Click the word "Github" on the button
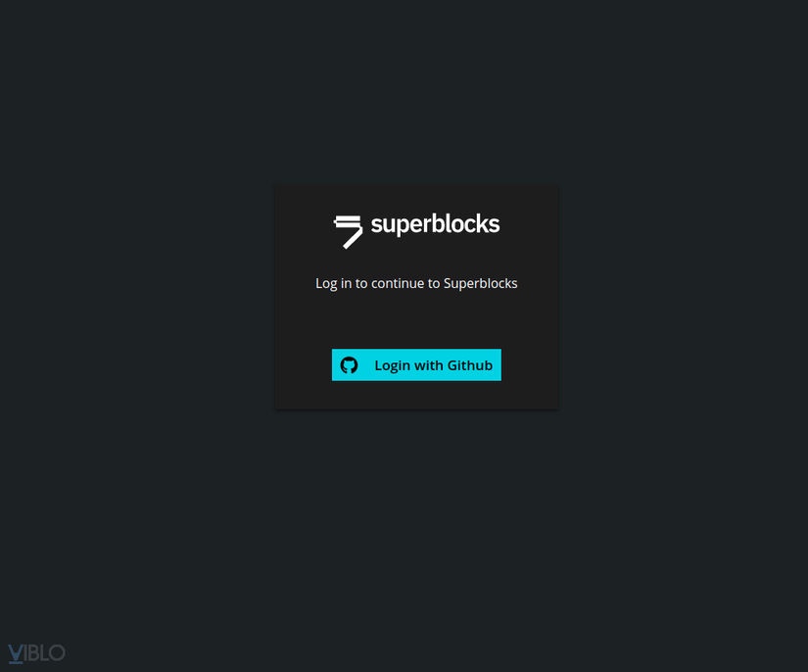The image size is (808, 672). [470, 365]
